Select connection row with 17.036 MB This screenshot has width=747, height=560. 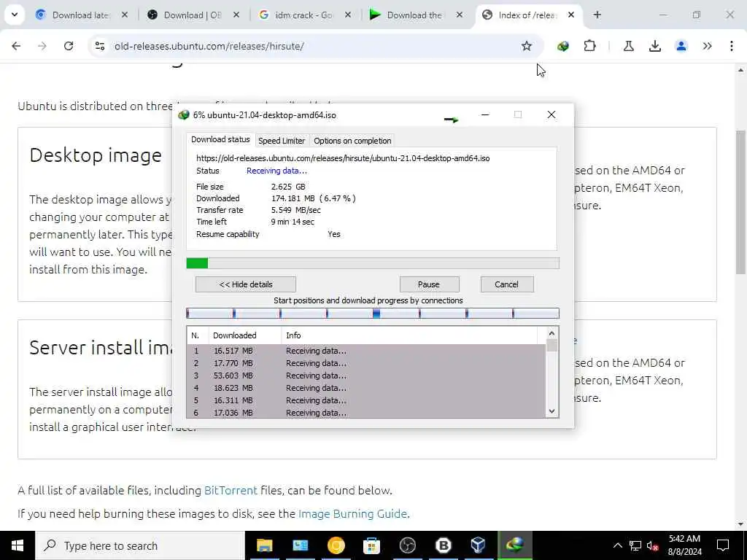tap(366, 413)
